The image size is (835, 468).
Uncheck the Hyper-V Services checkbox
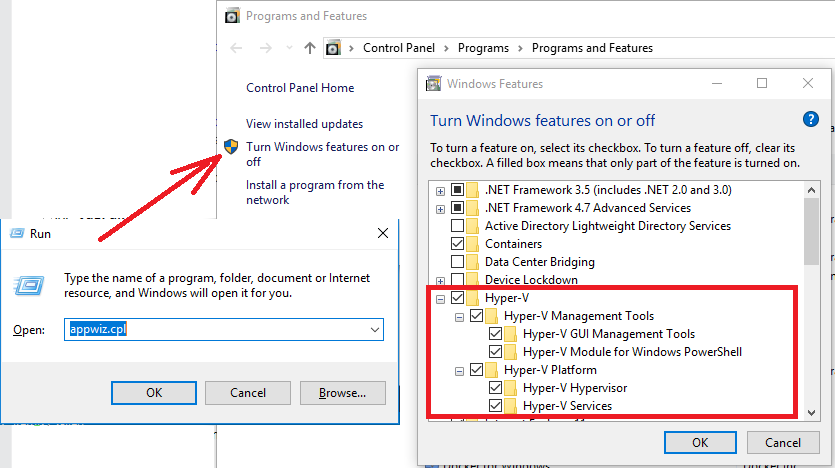click(495, 406)
